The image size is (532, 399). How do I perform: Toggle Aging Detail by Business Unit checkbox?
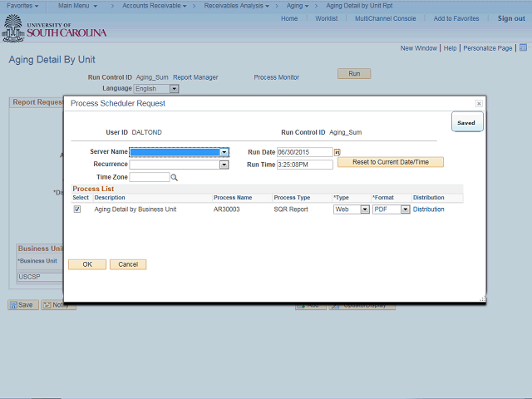tap(77, 209)
